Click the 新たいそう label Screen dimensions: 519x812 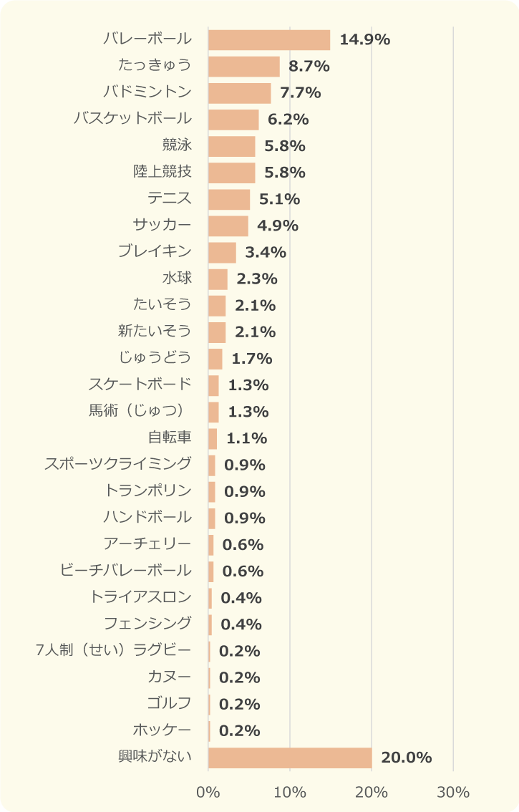[x=155, y=331]
